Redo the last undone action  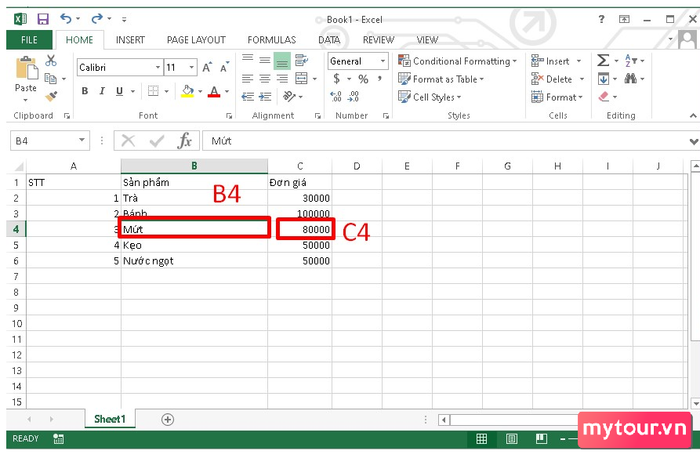click(x=96, y=19)
